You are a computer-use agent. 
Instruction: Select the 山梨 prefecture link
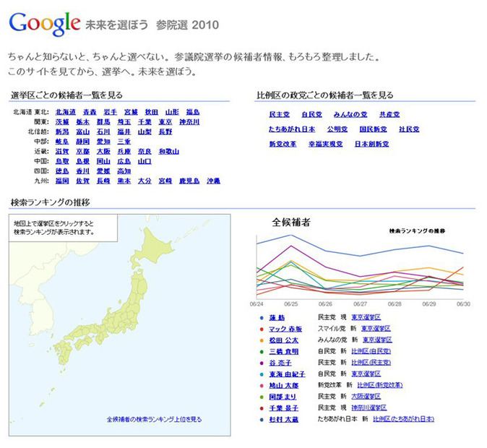pos(145,132)
